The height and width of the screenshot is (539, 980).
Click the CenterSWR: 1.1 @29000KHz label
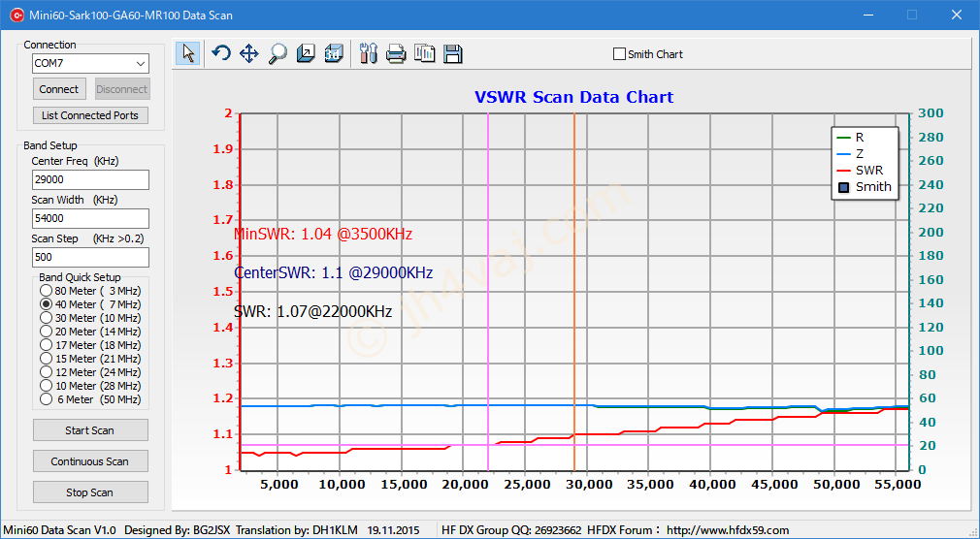pos(334,273)
